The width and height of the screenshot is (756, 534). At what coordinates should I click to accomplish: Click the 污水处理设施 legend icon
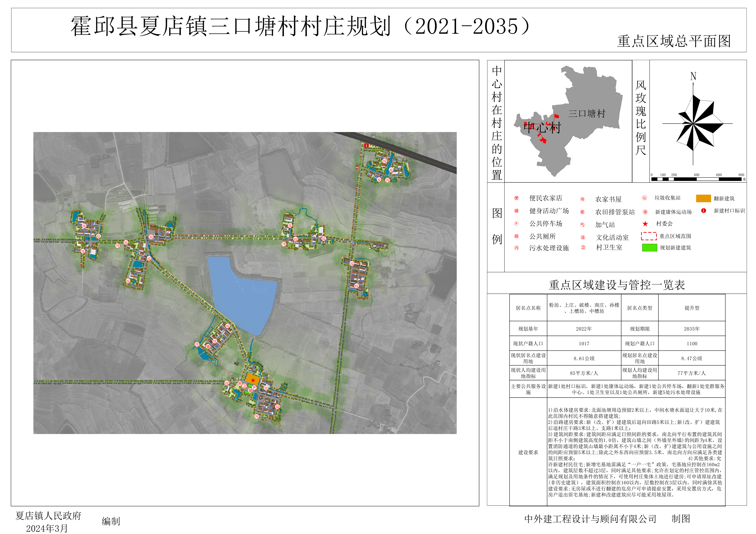(x=516, y=248)
